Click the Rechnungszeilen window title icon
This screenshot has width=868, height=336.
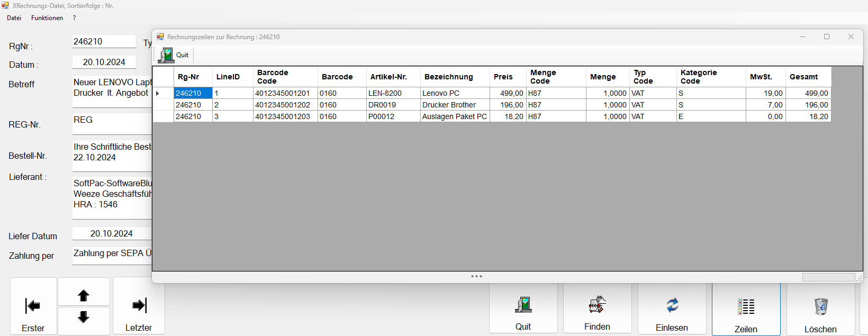point(160,37)
